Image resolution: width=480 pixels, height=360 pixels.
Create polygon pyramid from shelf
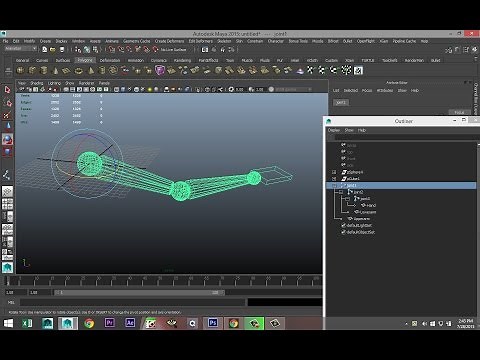pos(91,70)
